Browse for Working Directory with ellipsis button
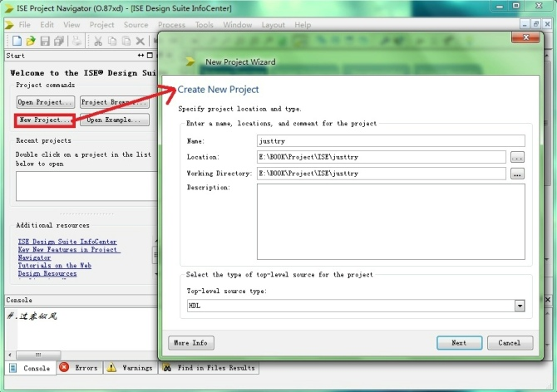 517,174
